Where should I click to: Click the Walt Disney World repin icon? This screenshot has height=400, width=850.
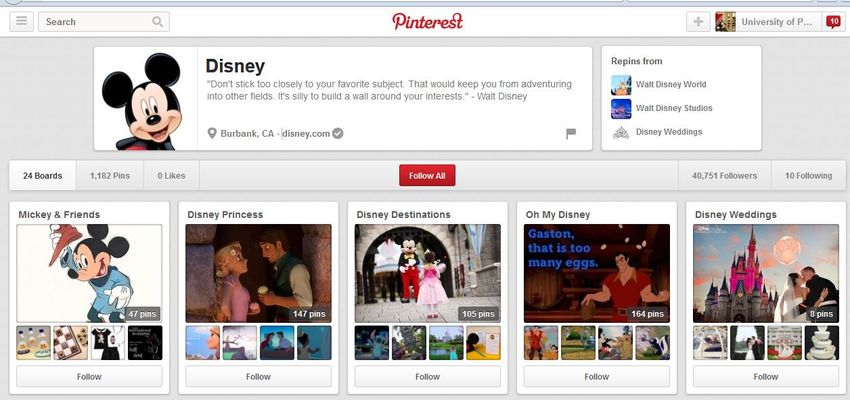point(621,85)
